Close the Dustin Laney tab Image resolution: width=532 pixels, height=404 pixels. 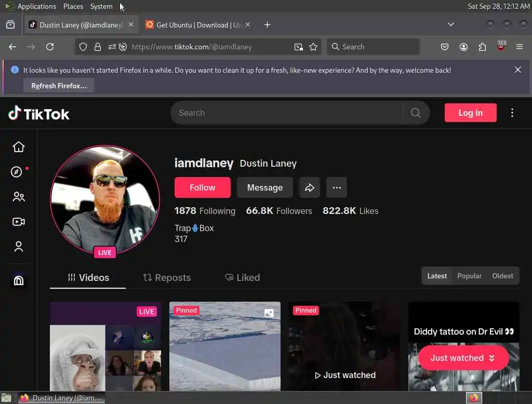(131, 24)
